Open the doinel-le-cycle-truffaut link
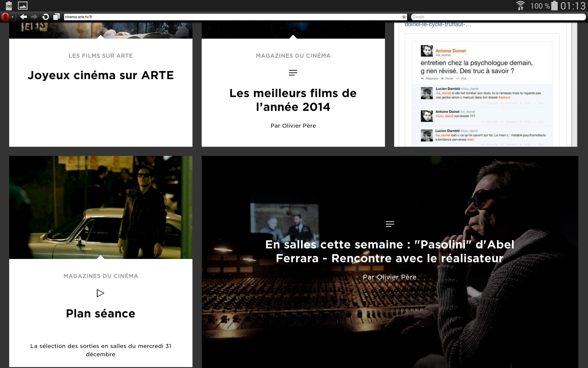Image resolution: width=588 pixels, height=368 pixels. [438, 24]
